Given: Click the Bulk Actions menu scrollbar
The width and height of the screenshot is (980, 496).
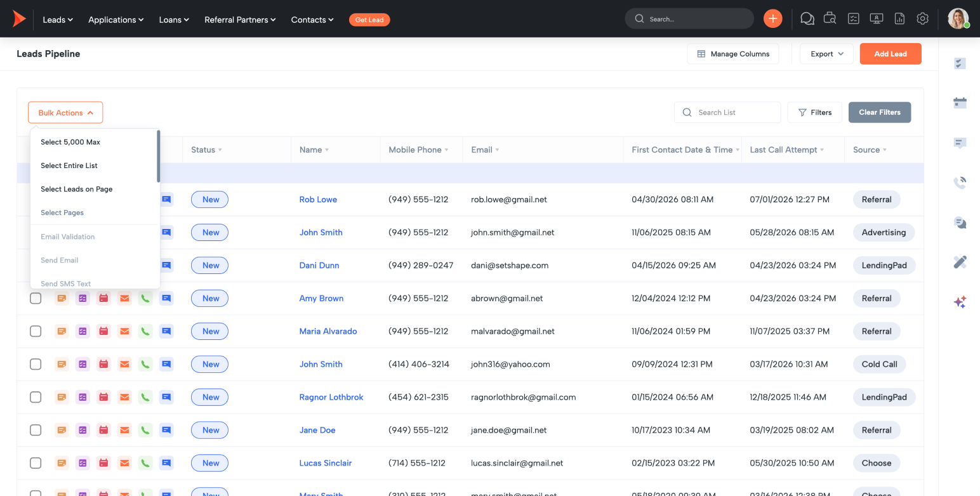Looking at the screenshot, I should 158,156.
